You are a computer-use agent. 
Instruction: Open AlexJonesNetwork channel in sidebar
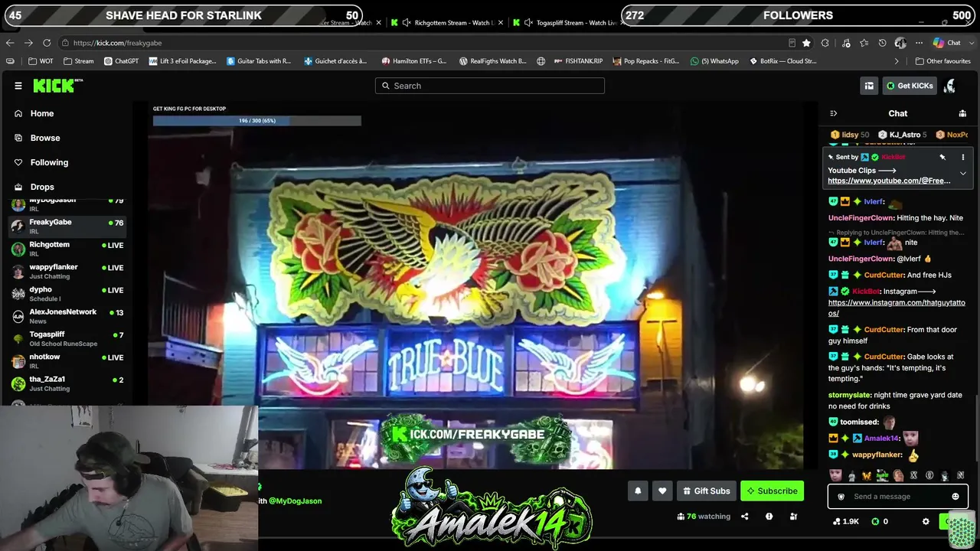[x=67, y=316]
